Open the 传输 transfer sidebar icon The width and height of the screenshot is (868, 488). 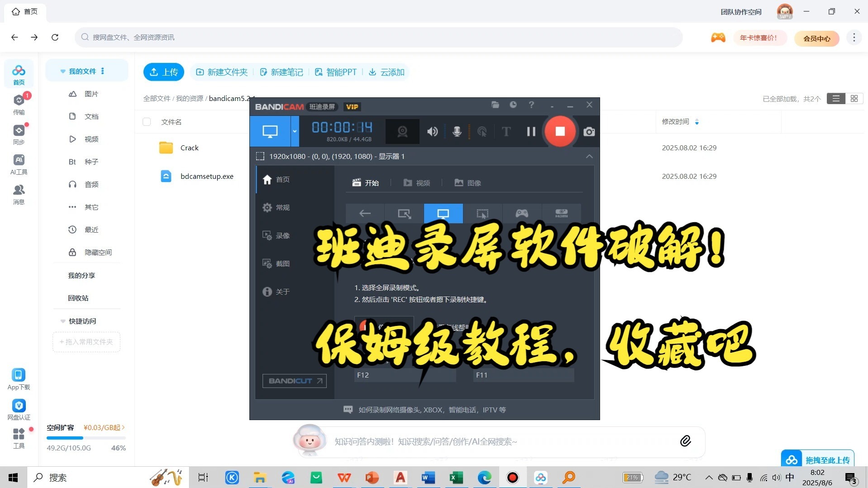coord(19,104)
